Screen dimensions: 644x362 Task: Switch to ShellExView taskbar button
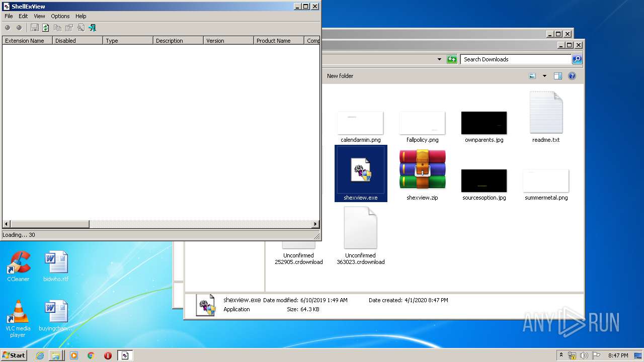point(125,355)
